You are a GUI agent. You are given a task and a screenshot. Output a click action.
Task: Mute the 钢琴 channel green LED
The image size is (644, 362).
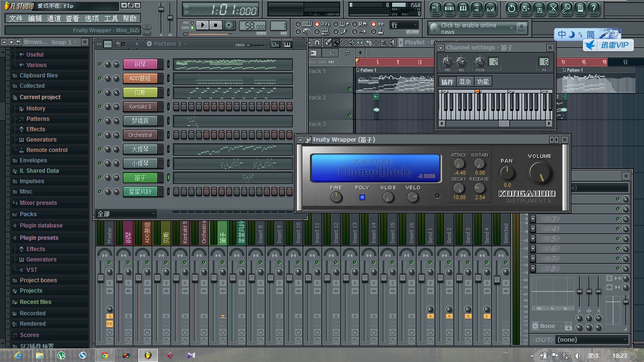click(x=100, y=64)
